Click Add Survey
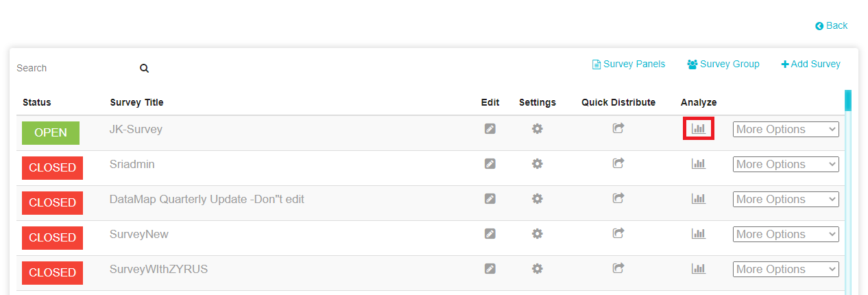The image size is (868, 295). coord(810,64)
